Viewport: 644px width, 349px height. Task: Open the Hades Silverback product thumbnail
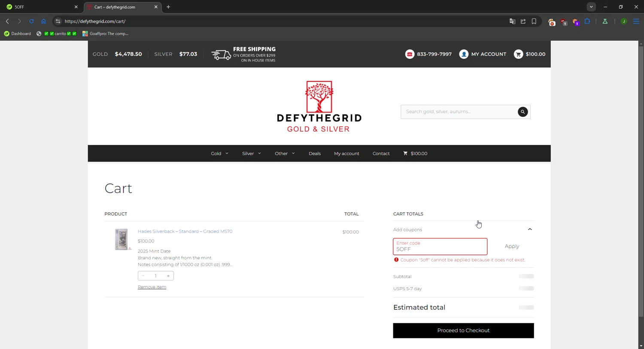click(x=122, y=239)
